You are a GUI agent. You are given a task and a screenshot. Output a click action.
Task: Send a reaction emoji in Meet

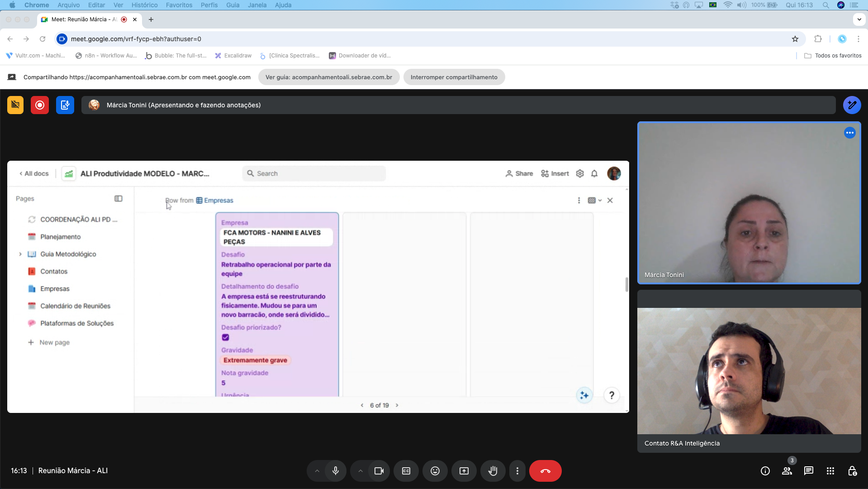(435, 471)
